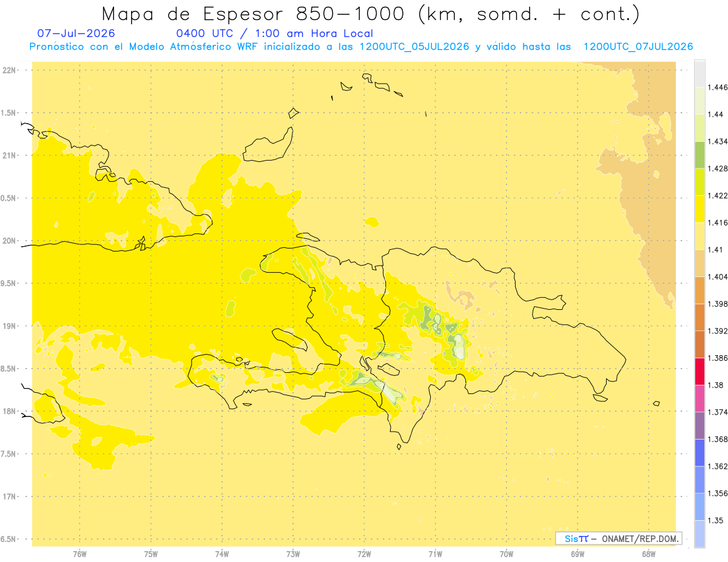Click the longitude label '74W'
Viewport: 728px width, 562px height.
click(222, 554)
